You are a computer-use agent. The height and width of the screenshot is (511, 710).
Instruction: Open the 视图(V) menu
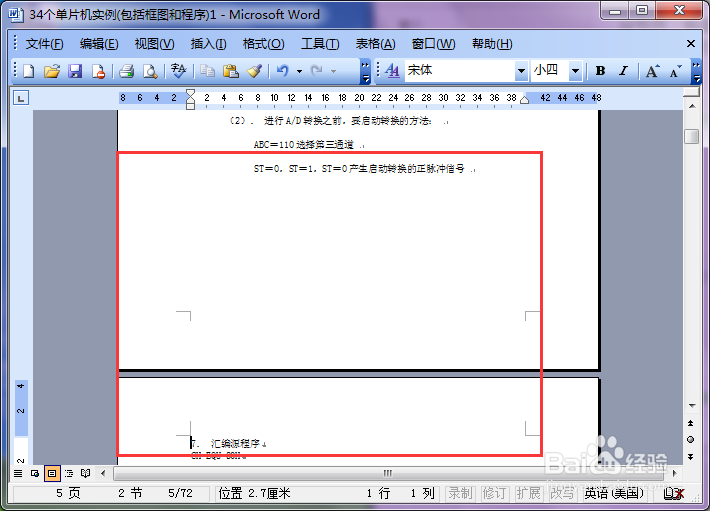pyautogui.click(x=154, y=44)
